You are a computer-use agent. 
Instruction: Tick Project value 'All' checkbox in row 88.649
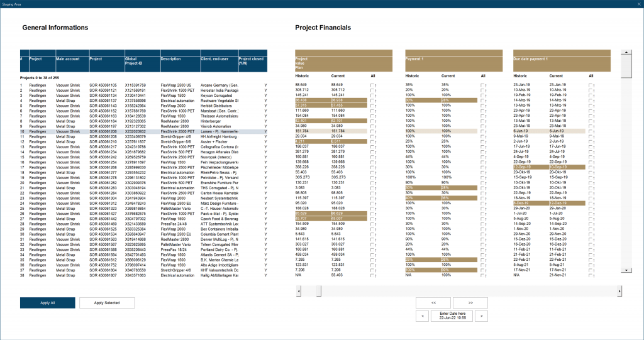(x=373, y=85)
